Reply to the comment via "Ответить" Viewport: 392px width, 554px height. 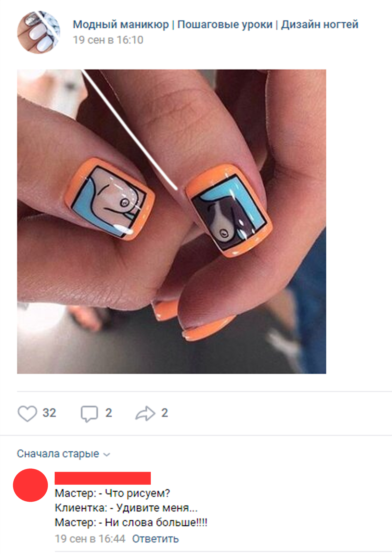tap(155, 538)
